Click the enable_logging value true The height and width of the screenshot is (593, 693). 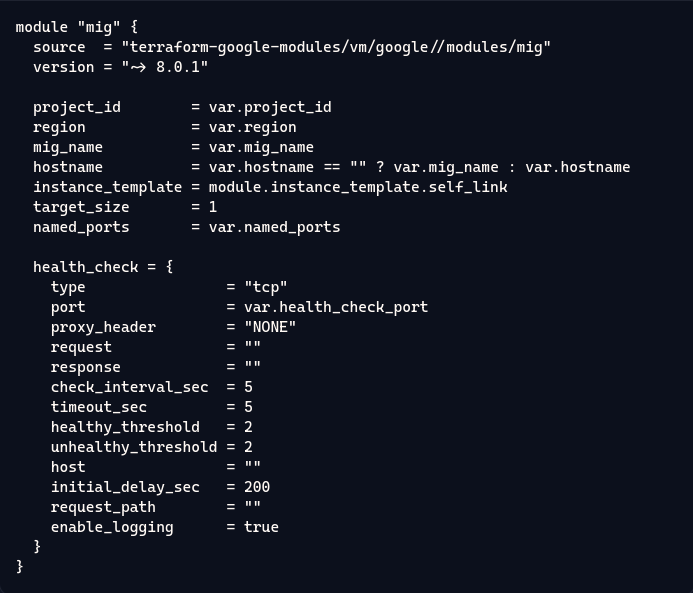[261, 527]
